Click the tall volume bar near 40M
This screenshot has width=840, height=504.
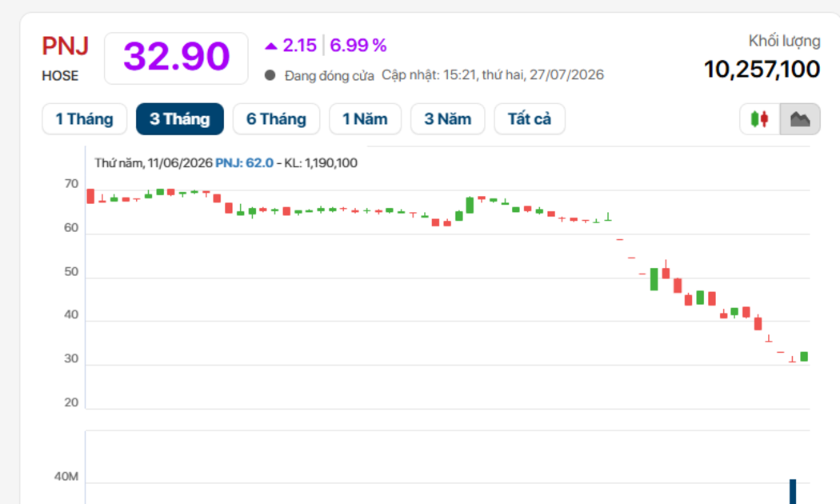[x=793, y=492]
